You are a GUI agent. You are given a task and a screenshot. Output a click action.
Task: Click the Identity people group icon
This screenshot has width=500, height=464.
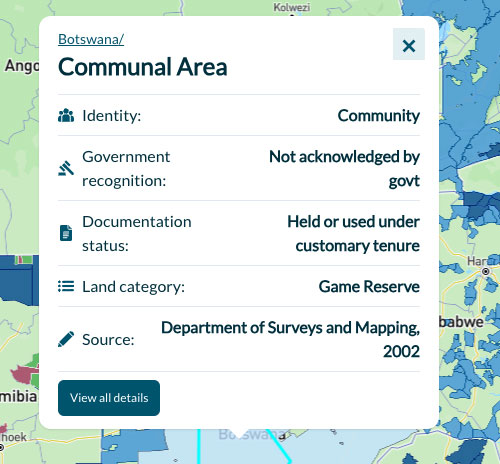[x=66, y=115]
